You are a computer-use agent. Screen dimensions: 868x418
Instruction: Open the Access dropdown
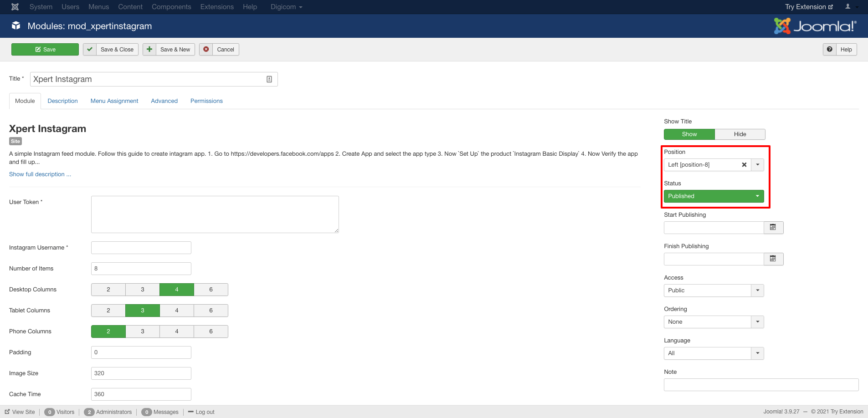coord(714,291)
